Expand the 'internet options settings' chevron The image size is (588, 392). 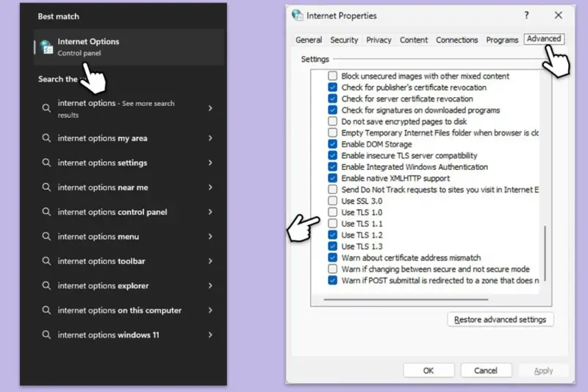(x=210, y=163)
